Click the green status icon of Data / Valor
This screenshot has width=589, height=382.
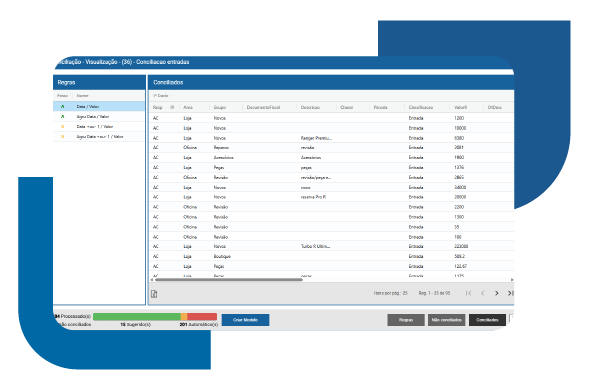click(x=63, y=107)
